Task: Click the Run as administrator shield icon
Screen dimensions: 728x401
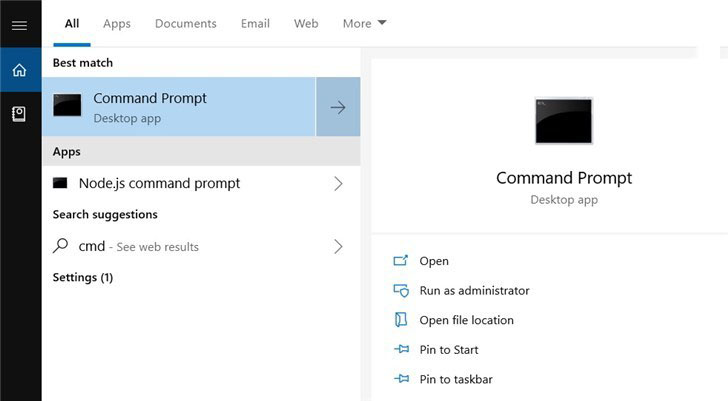Action: [401, 291]
